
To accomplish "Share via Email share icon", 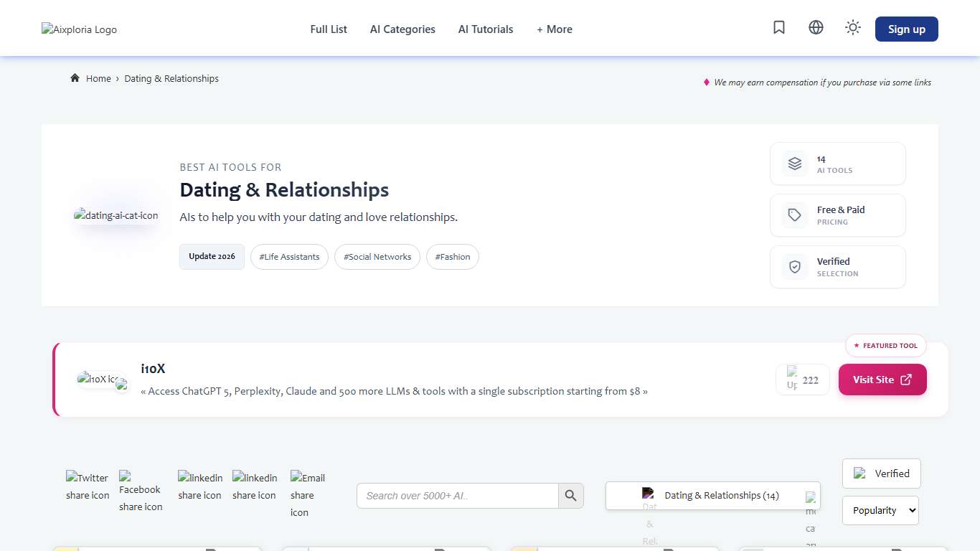I will click(x=308, y=494).
